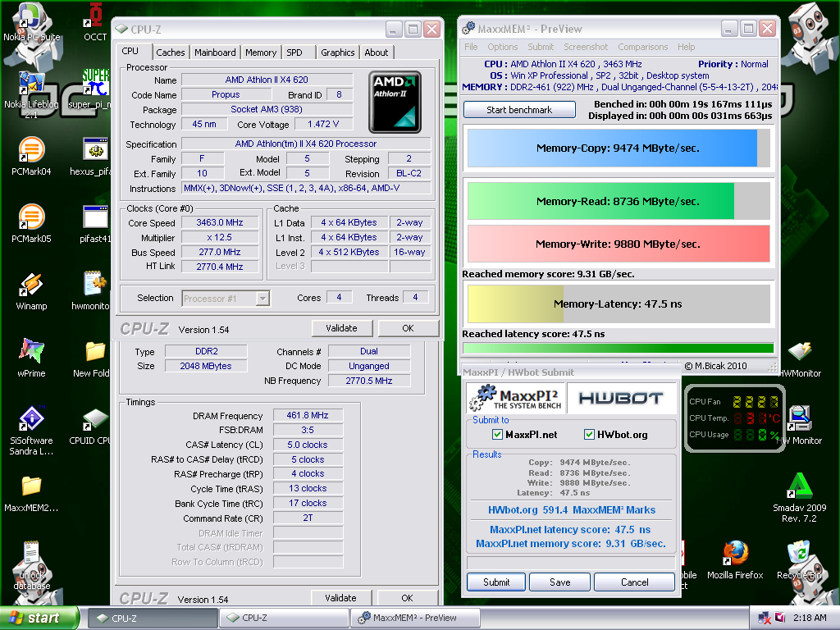Click the MaxxPI² system bench logo
Image resolution: width=840 pixels, height=630 pixels.
(517, 398)
